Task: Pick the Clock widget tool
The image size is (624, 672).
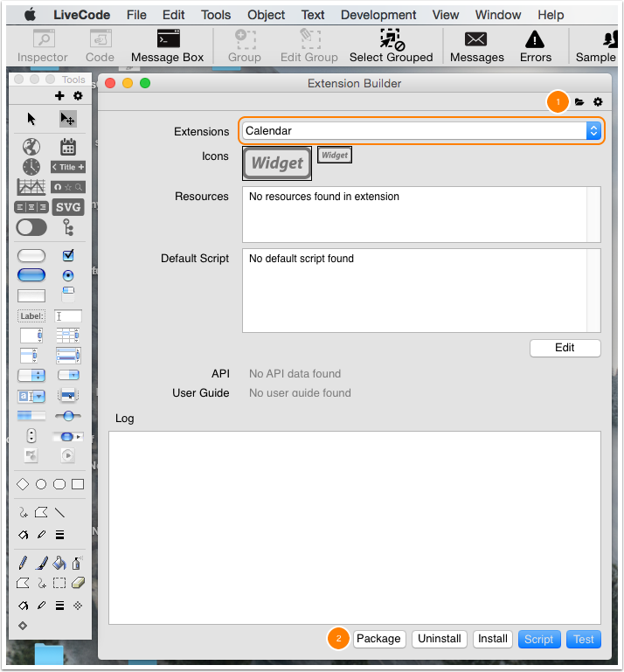Action: (31, 167)
